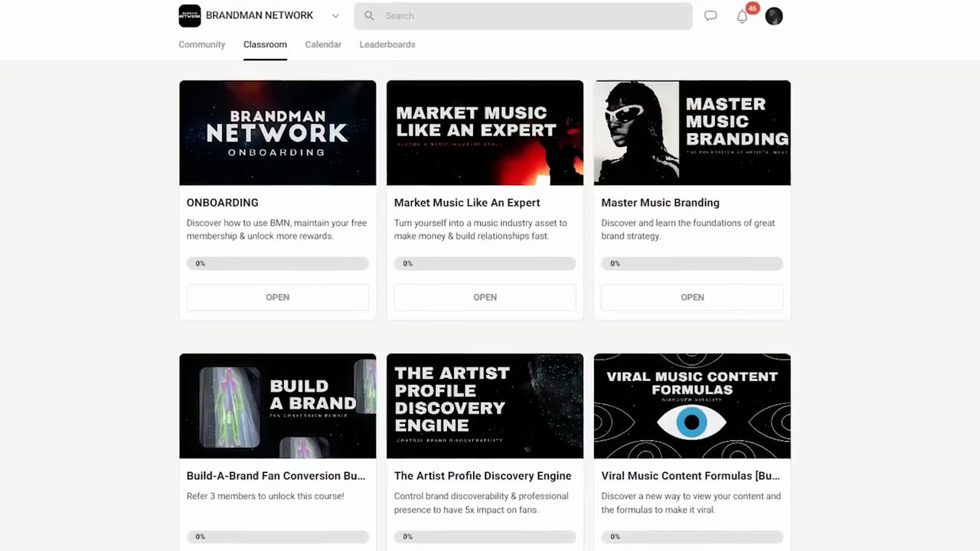
Task: Click the Build-A-Brand Fan Conversion title
Action: 276,476
